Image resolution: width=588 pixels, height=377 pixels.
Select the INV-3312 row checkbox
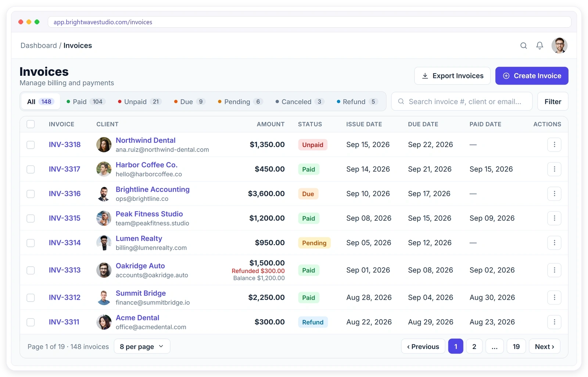[31, 298]
